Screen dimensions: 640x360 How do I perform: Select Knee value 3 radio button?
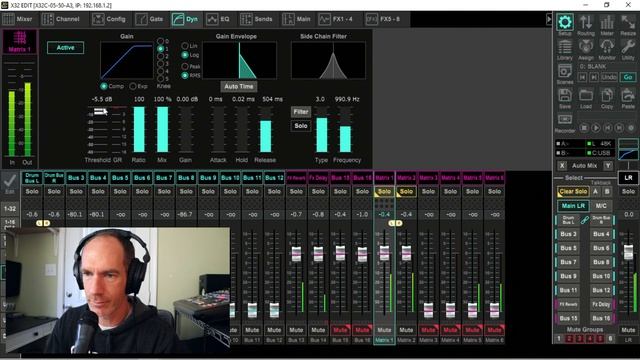(160, 64)
